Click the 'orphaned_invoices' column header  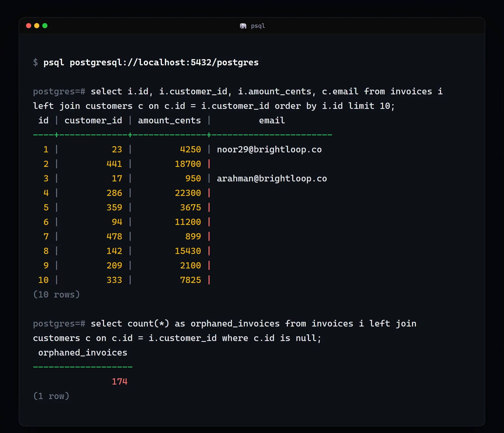coord(83,352)
